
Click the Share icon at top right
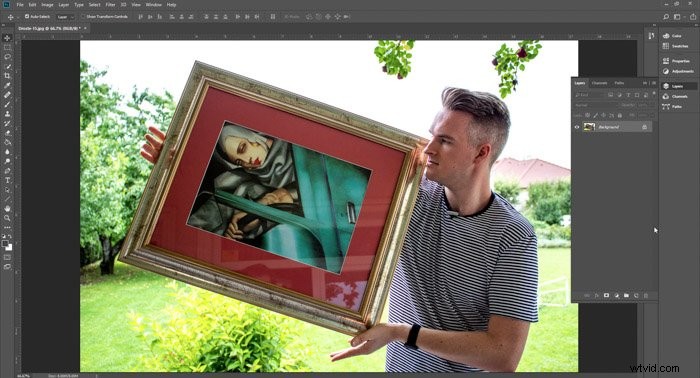[693, 17]
